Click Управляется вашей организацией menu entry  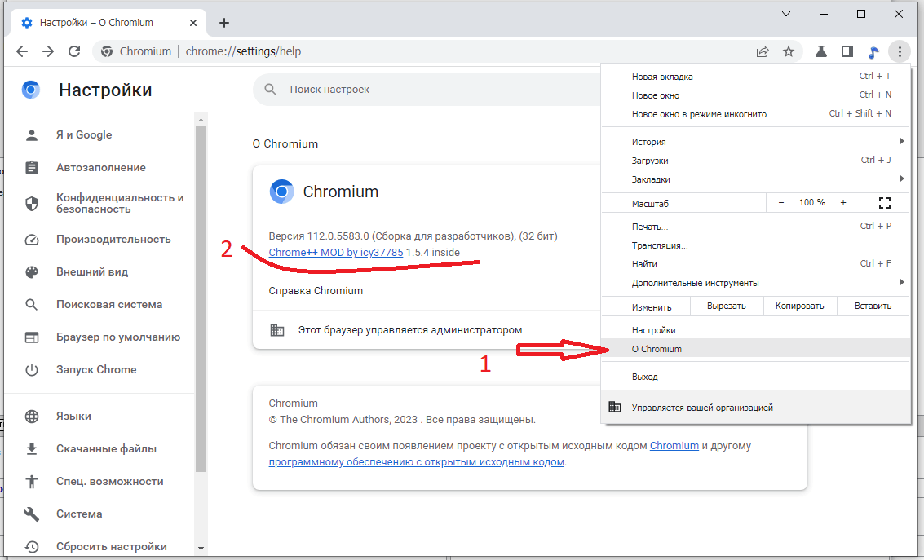tap(755, 408)
